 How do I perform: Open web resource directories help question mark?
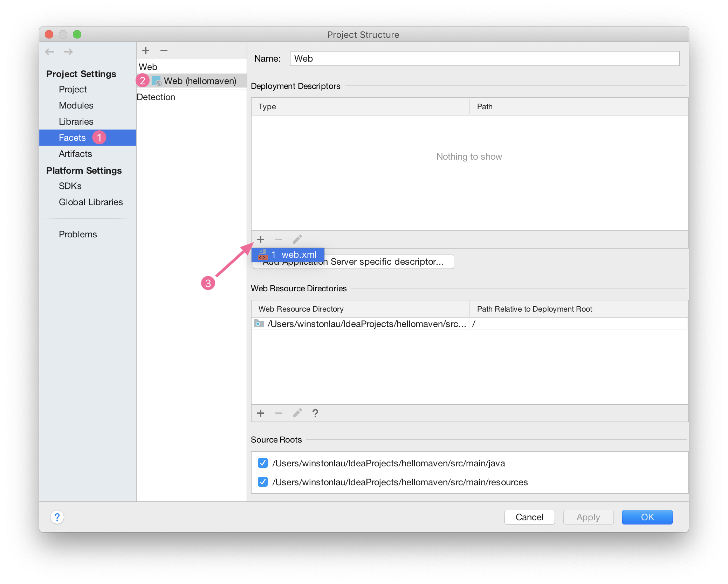315,413
